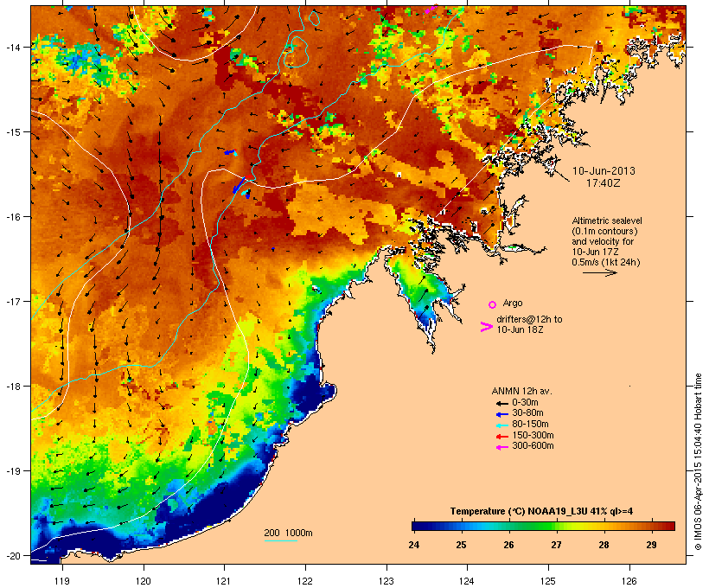Click the 0.5m/s velocity scale arrow
This screenshot has height=588, width=709.
[x=599, y=272]
